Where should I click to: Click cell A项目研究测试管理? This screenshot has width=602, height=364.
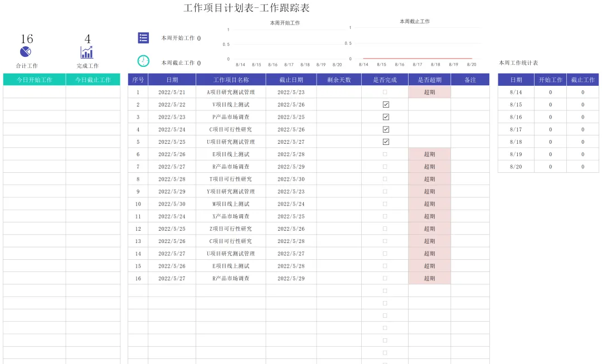point(231,92)
